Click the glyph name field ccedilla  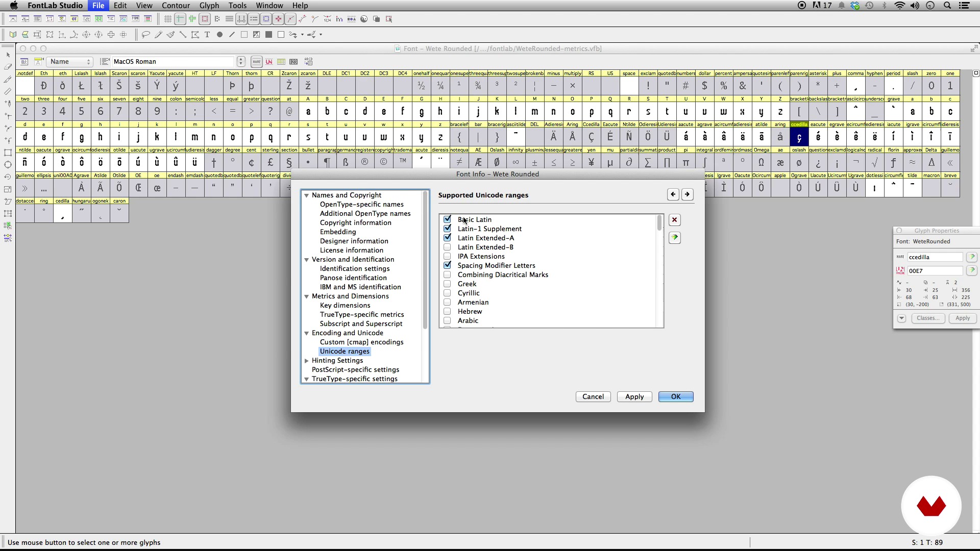click(935, 257)
